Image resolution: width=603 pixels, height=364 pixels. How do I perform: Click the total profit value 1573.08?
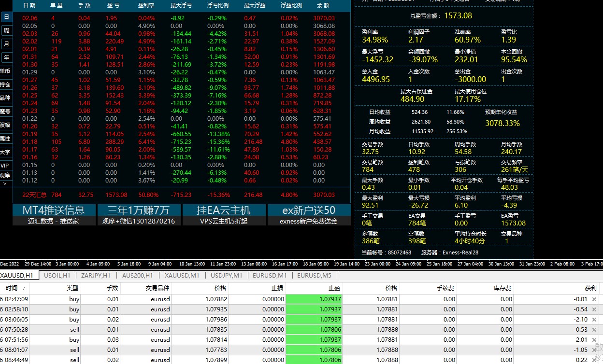coord(458,16)
